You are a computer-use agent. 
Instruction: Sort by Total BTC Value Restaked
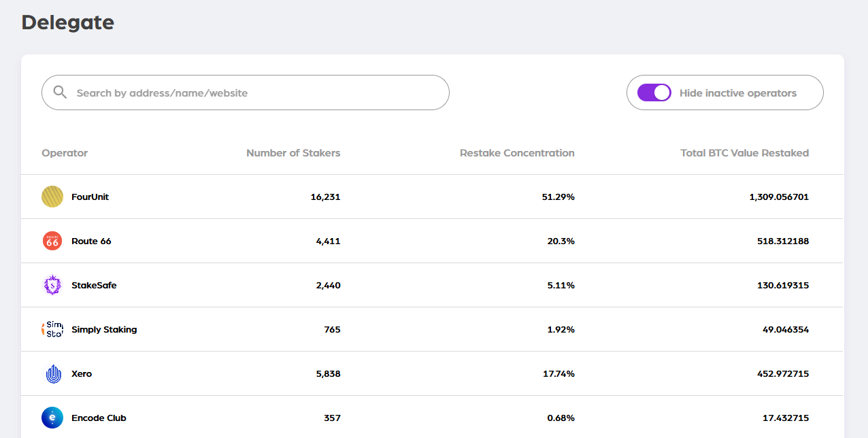(744, 153)
